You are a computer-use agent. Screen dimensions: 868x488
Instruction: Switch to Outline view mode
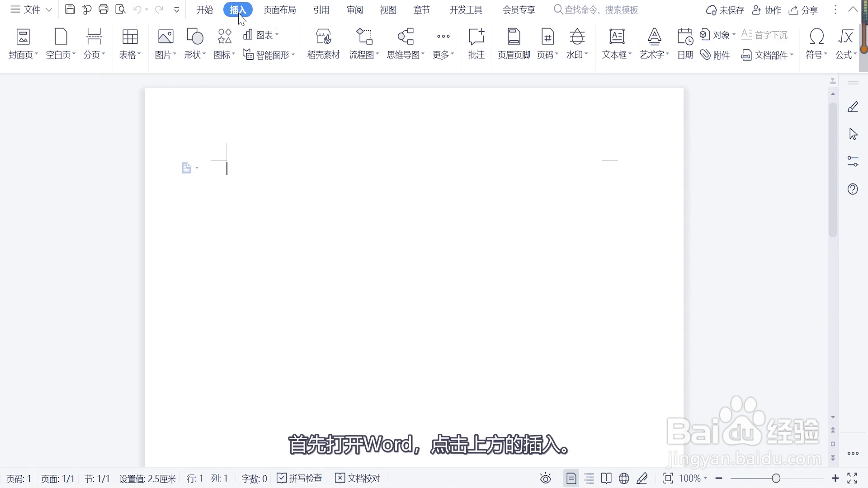pyautogui.click(x=589, y=478)
